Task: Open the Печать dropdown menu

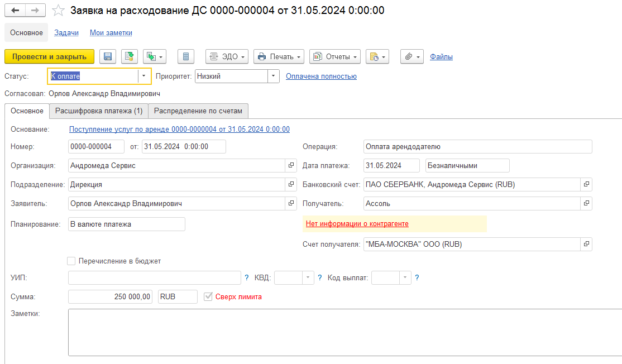Action: tap(278, 56)
